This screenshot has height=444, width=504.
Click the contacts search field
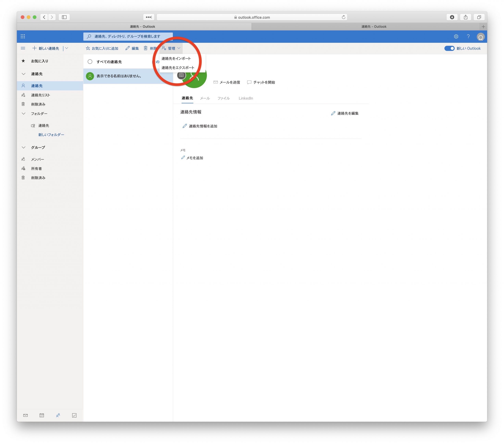pos(128,36)
